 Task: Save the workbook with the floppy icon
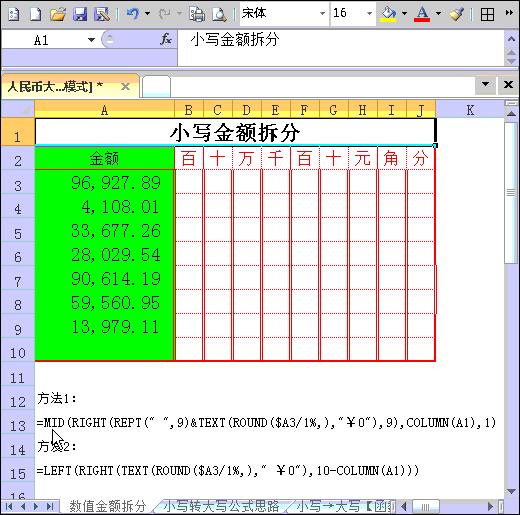point(80,14)
